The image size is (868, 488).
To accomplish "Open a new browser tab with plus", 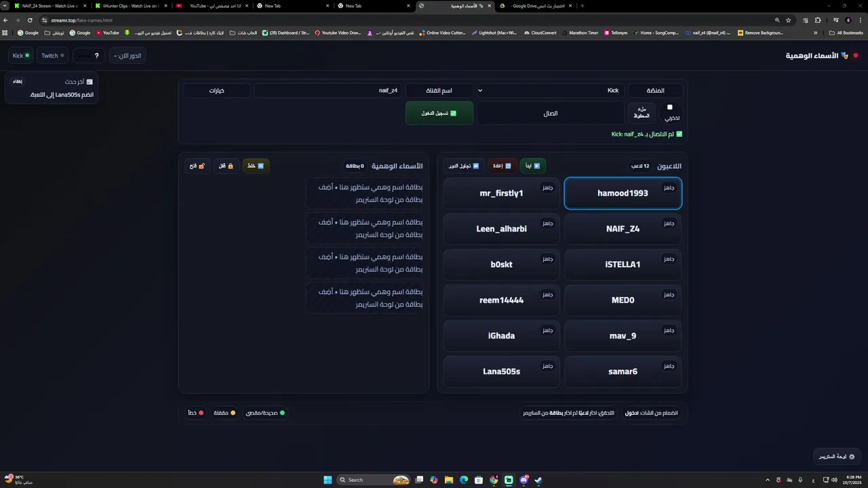I will tap(582, 5).
